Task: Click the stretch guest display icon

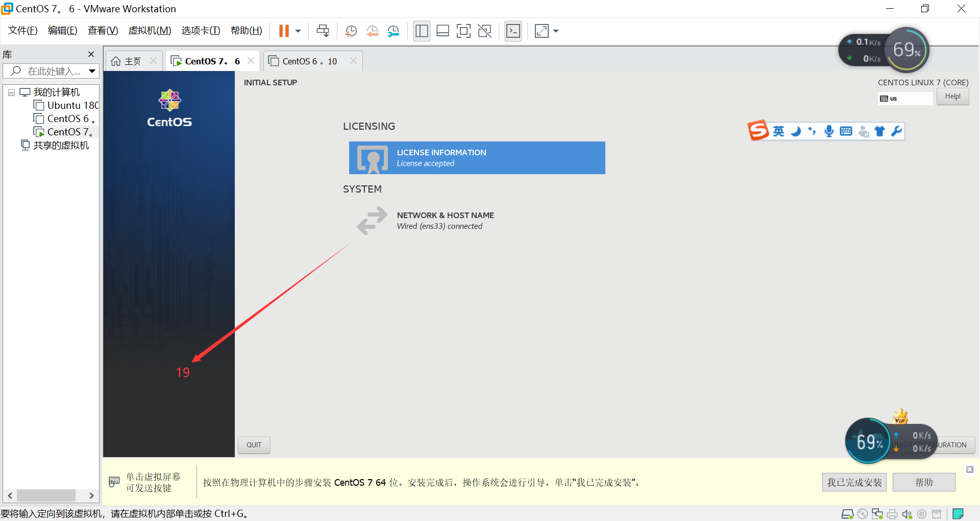Action: click(x=542, y=31)
